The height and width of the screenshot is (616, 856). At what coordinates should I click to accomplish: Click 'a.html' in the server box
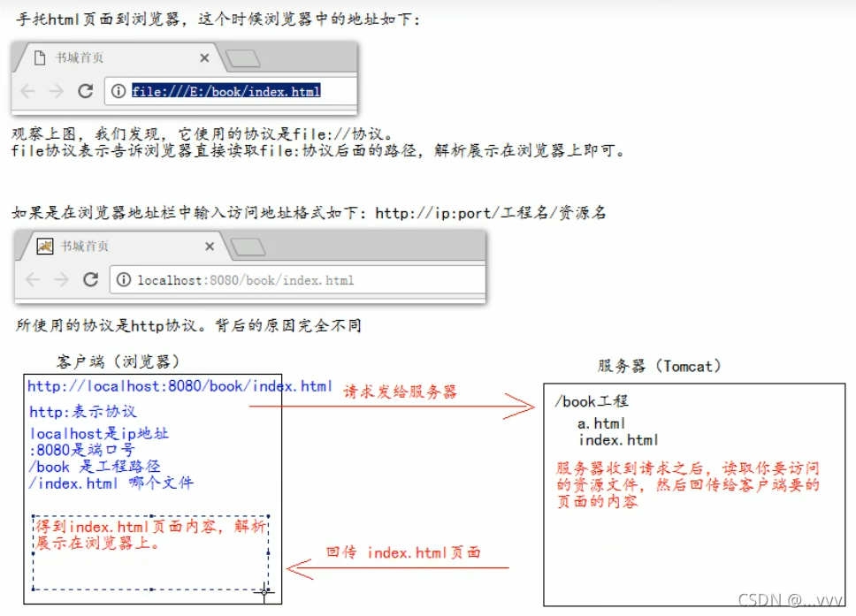[601, 423]
